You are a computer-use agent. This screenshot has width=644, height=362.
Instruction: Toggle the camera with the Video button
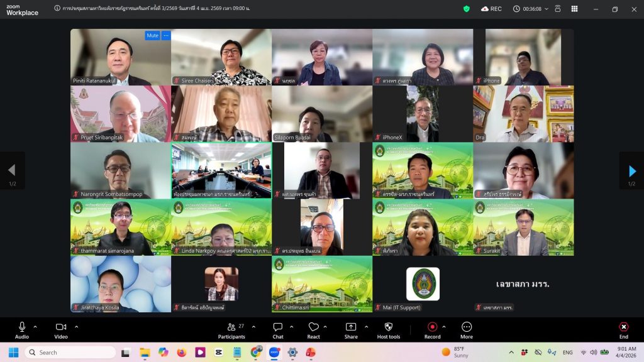click(x=61, y=329)
